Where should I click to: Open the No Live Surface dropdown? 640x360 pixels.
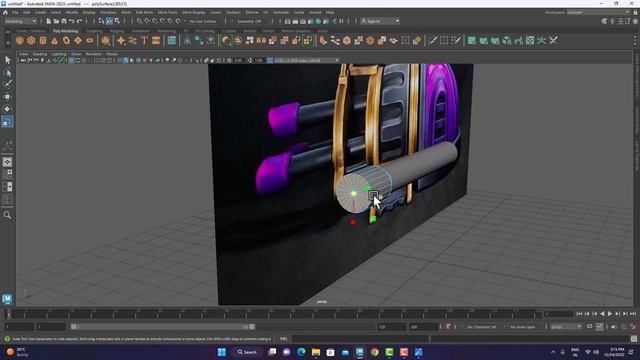(203, 21)
